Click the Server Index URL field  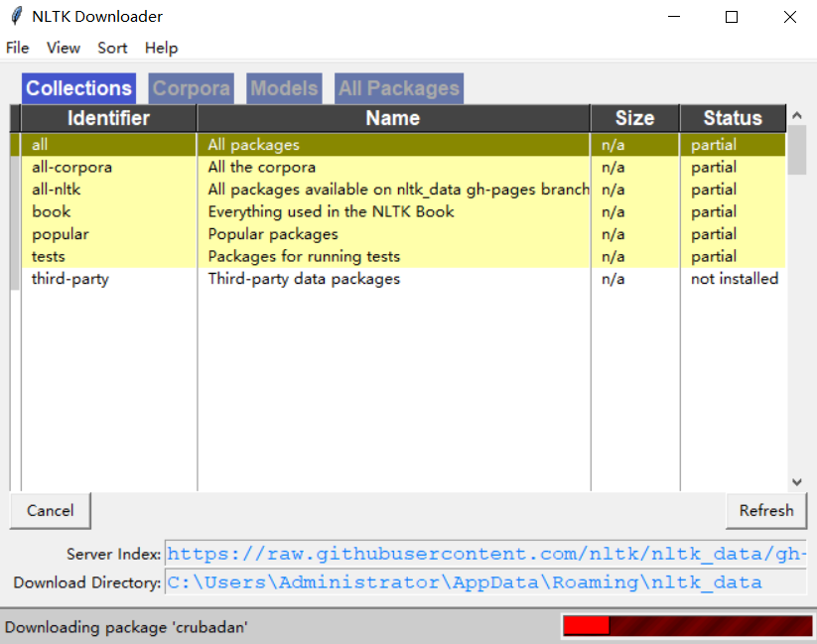pyautogui.click(x=485, y=554)
